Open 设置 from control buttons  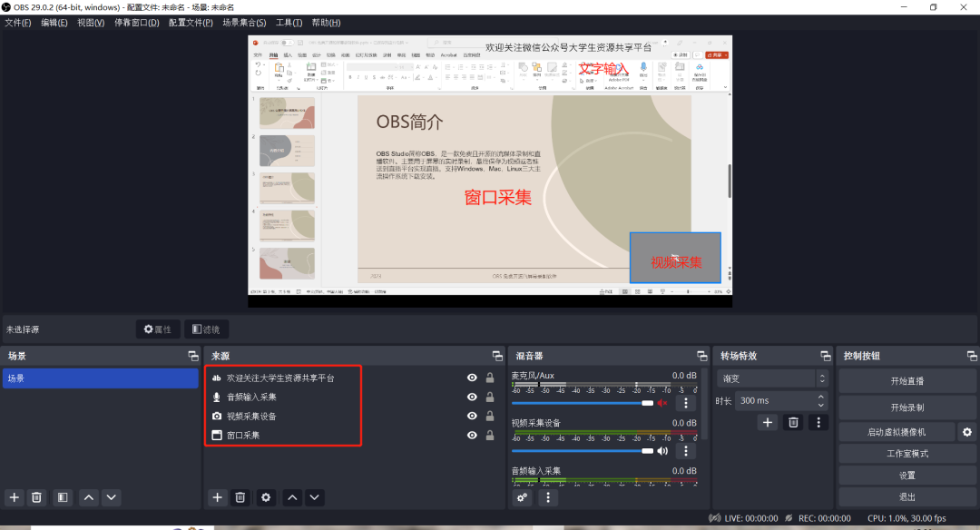[x=906, y=476]
